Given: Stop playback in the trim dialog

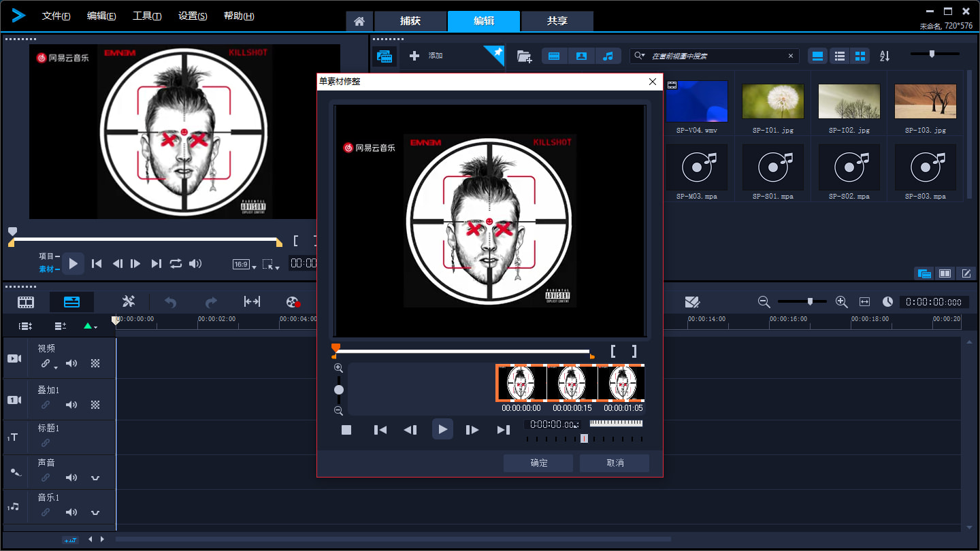Looking at the screenshot, I should click(x=346, y=429).
